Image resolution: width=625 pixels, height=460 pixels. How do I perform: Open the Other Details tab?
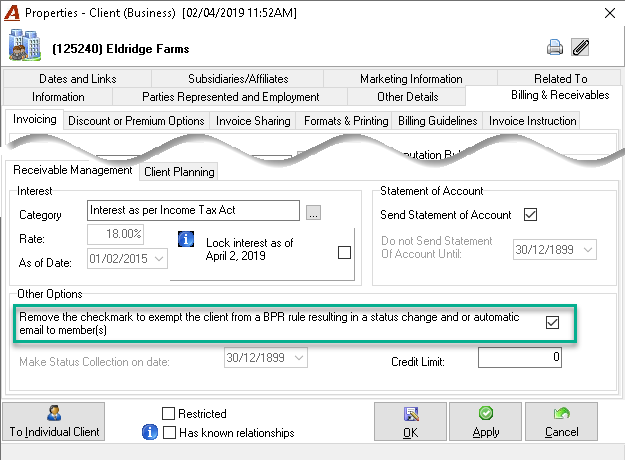(407, 97)
